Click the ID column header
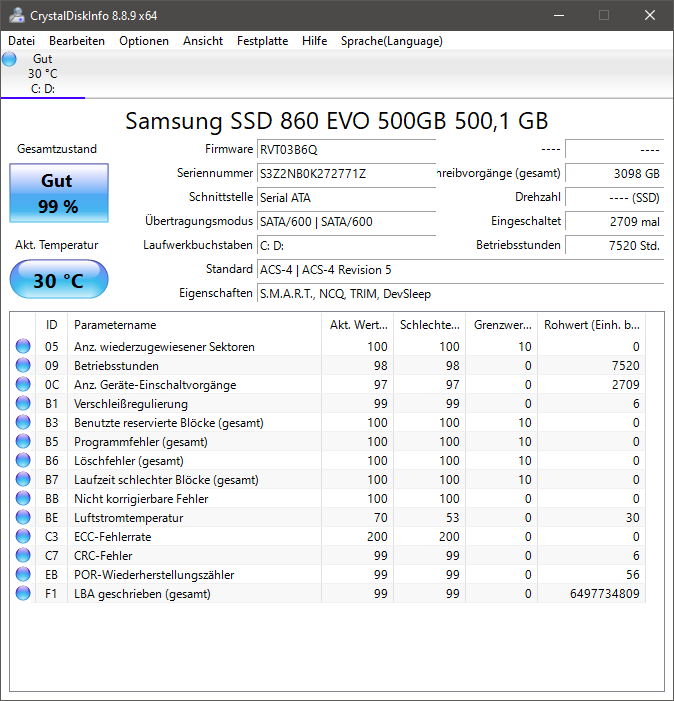The height and width of the screenshot is (701, 674). [51, 325]
